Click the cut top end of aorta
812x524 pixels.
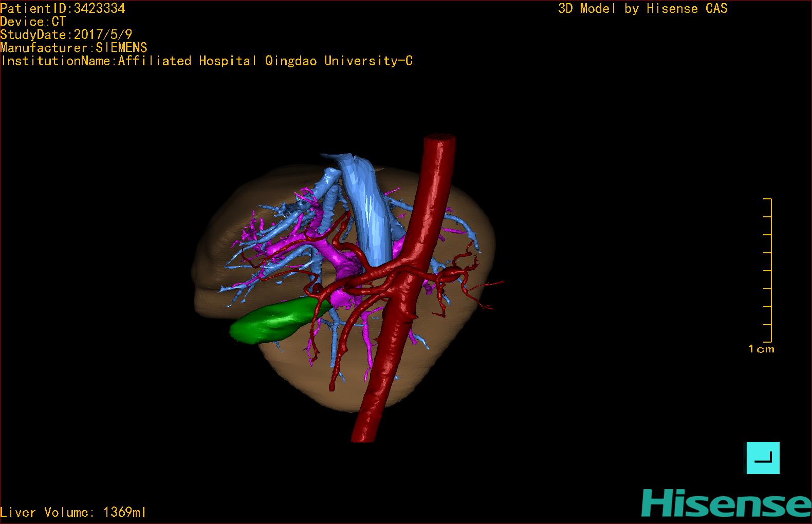pyautogui.click(x=440, y=139)
